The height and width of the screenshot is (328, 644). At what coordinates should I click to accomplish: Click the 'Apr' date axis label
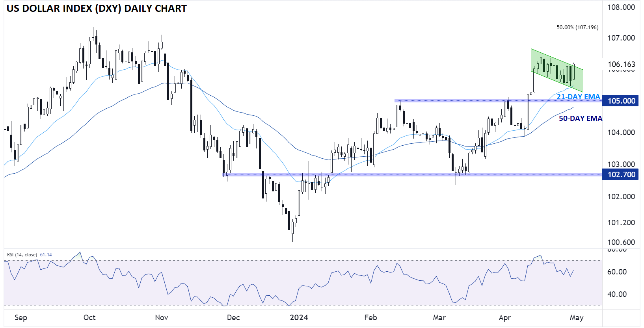click(505, 318)
